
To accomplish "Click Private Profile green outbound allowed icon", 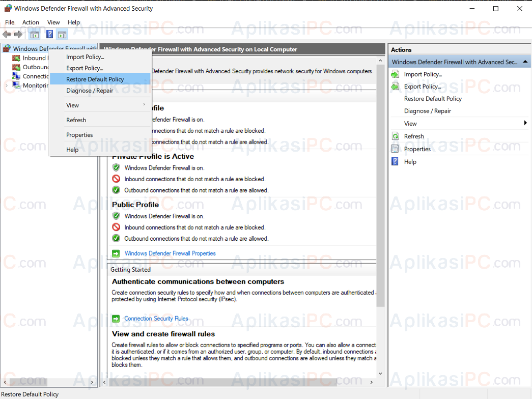I will click(x=116, y=190).
